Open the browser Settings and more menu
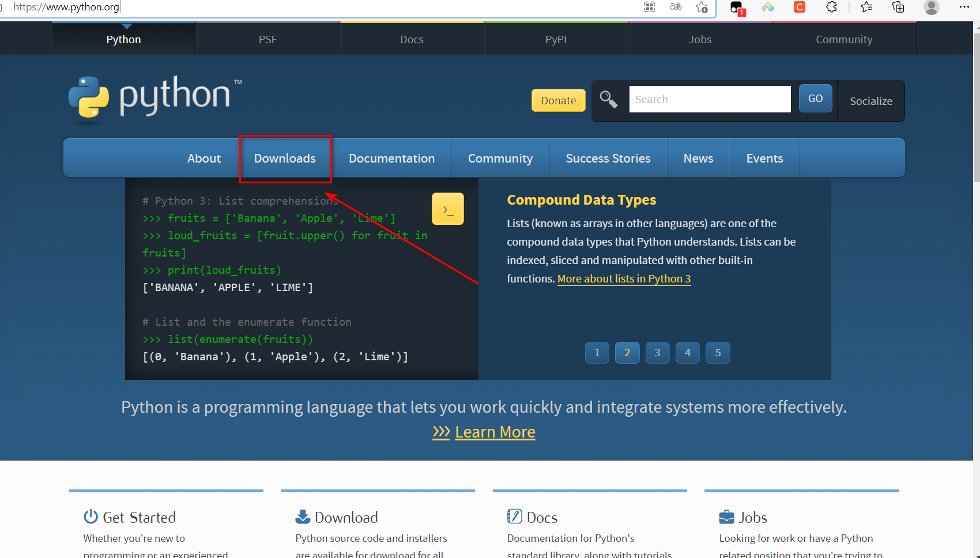This screenshot has height=558, width=980. tap(964, 7)
